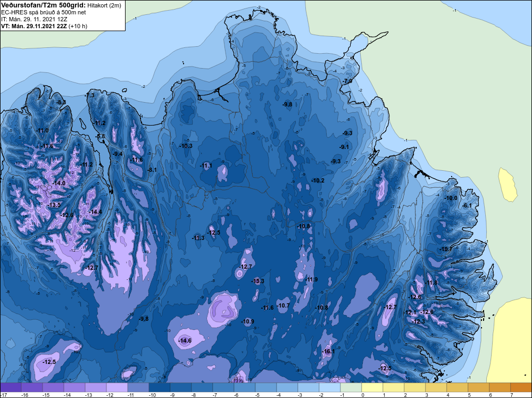Select the map temperature value -11.3
This screenshot has height=398, width=532.
[x=198, y=238]
